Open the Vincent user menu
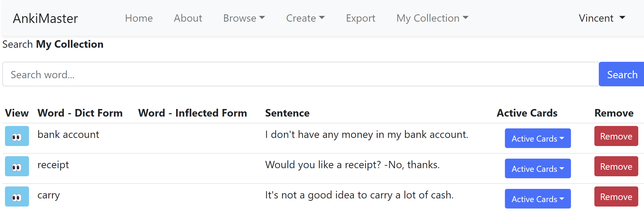Screen dimensions: 644x212 coord(602,18)
